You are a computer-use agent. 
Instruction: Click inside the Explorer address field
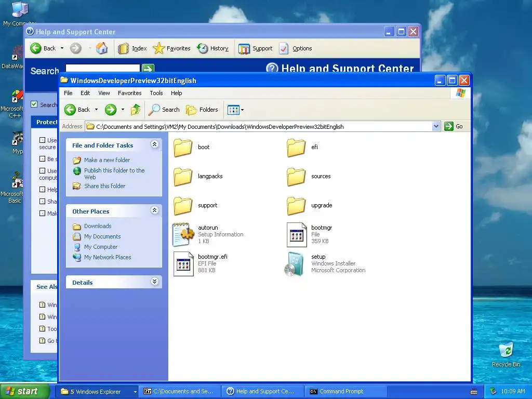point(259,127)
